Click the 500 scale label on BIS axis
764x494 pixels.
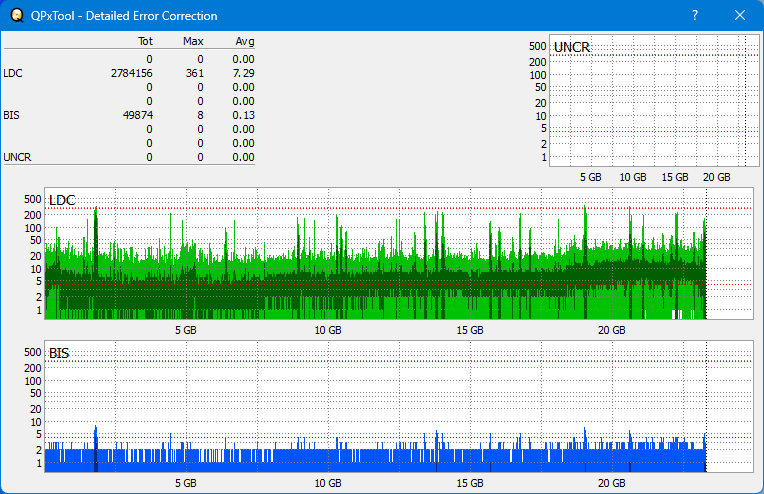33,352
